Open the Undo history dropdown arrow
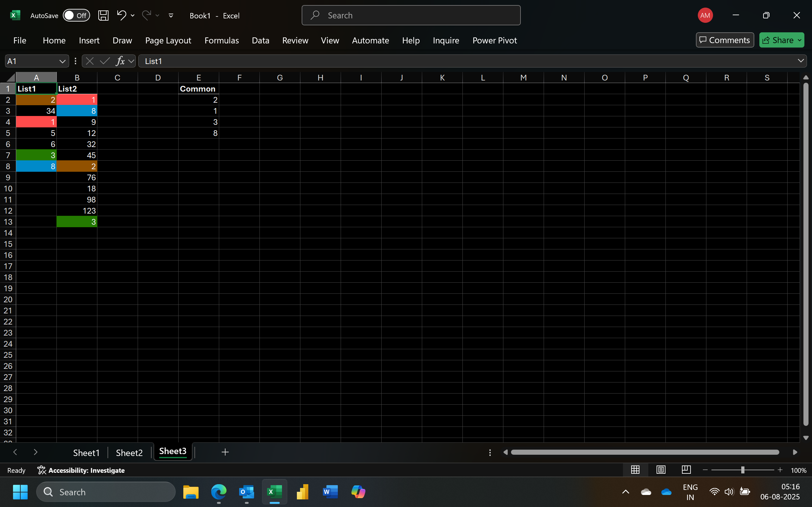The height and width of the screenshot is (507, 812). tap(133, 16)
